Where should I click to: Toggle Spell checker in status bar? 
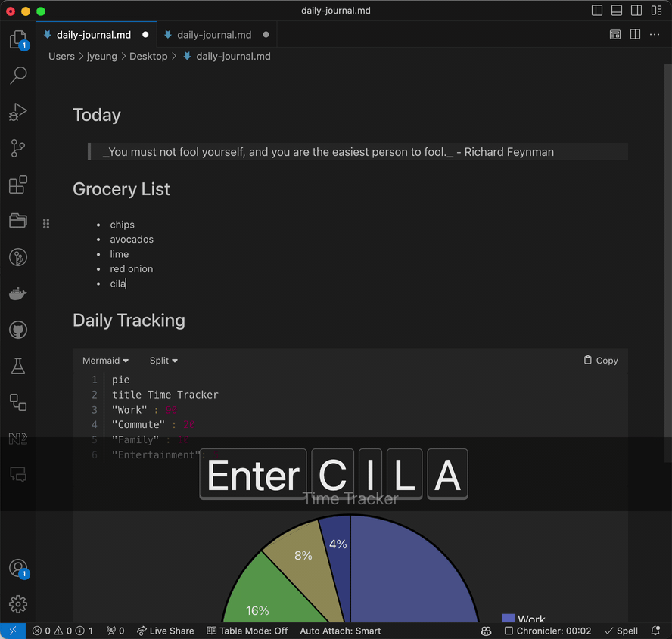(x=621, y=631)
